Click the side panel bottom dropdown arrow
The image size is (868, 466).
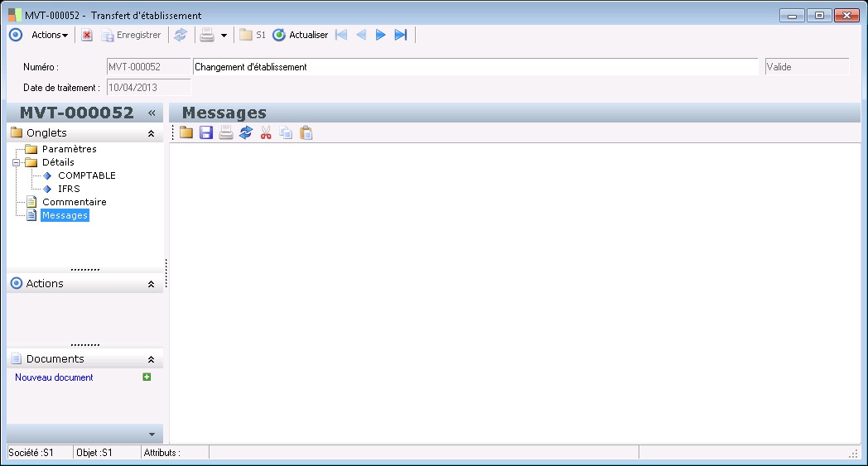click(152, 435)
